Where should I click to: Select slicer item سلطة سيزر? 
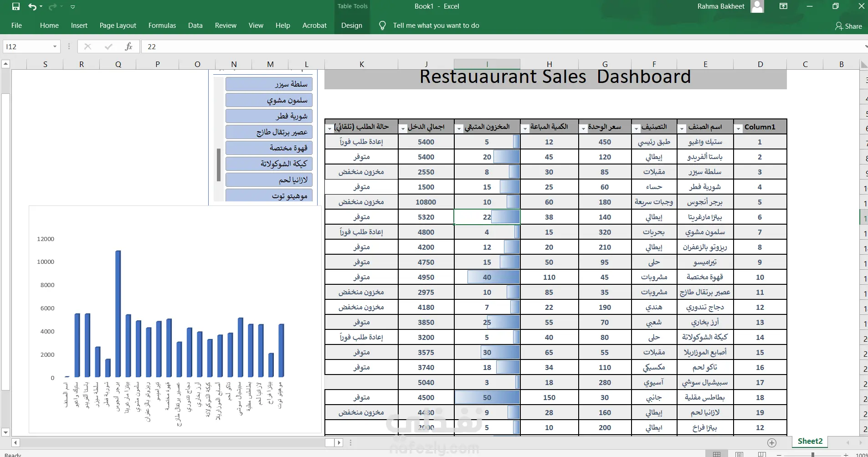click(x=269, y=84)
